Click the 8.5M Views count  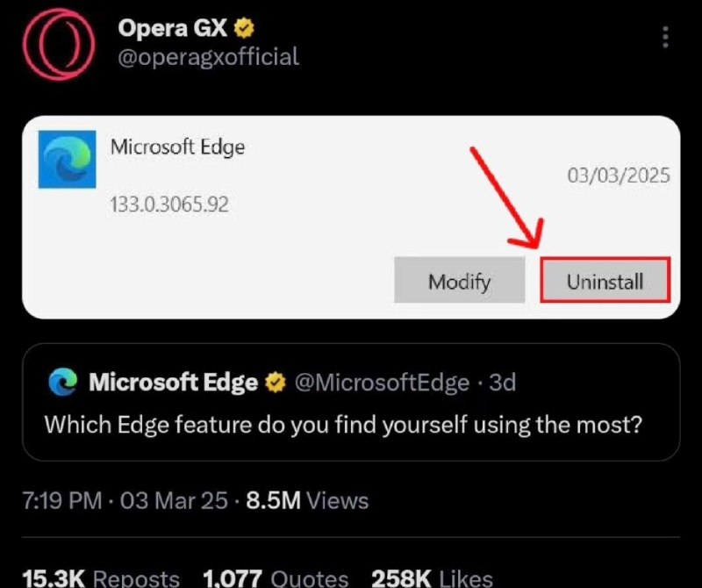[307, 500]
